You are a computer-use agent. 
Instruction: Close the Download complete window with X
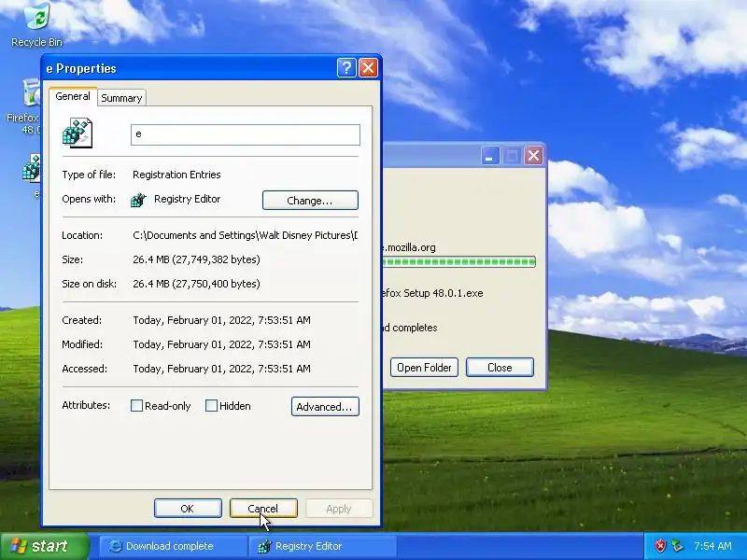(x=533, y=156)
